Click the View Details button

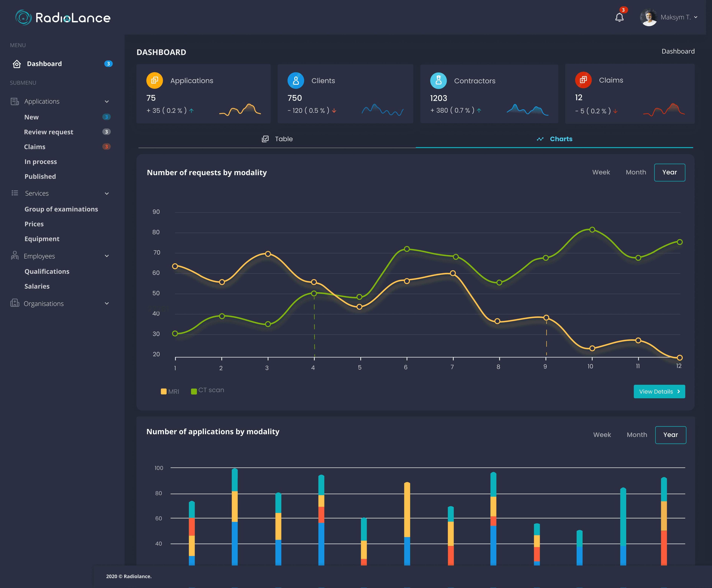pyautogui.click(x=659, y=391)
